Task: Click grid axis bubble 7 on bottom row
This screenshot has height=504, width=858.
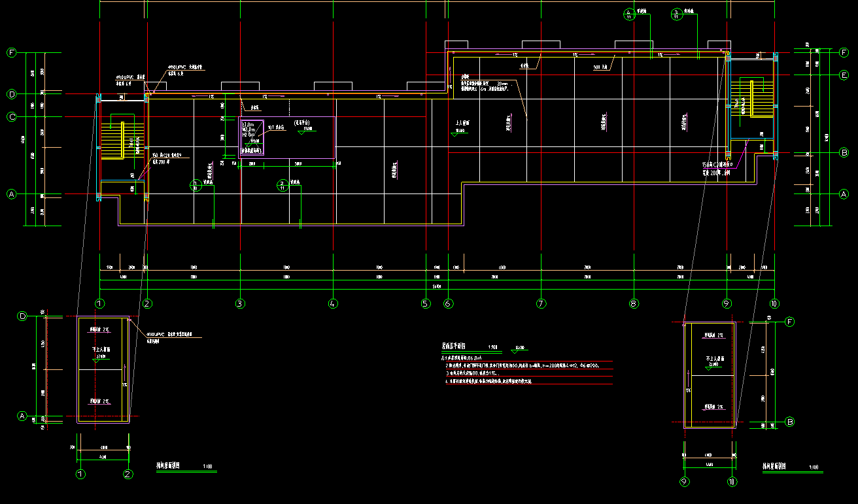Action: click(x=541, y=303)
